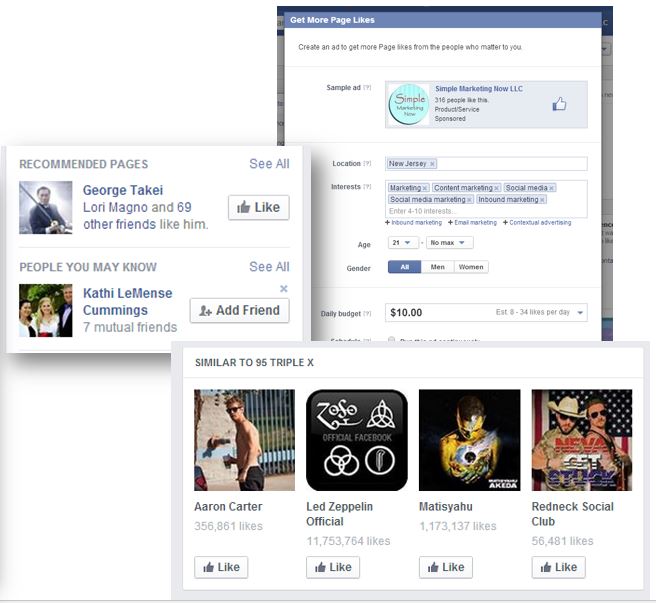Open the Matisyahu page title
Screen dimensions: 656x603
click(446, 507)
